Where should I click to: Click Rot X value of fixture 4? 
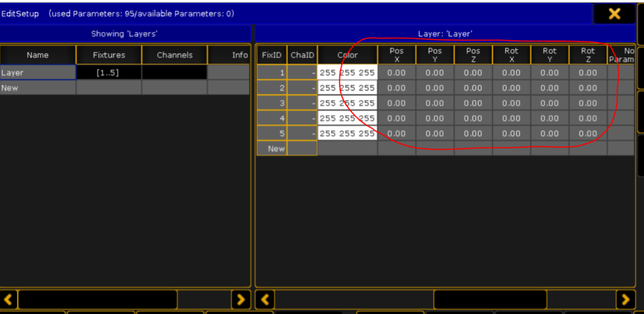511,118
